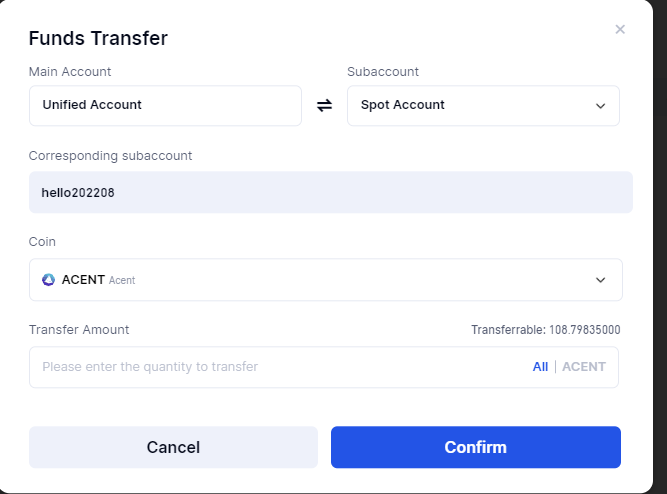667x494 pixels.
Task: Click All to transfer the full amount
Action: point(540,367)
